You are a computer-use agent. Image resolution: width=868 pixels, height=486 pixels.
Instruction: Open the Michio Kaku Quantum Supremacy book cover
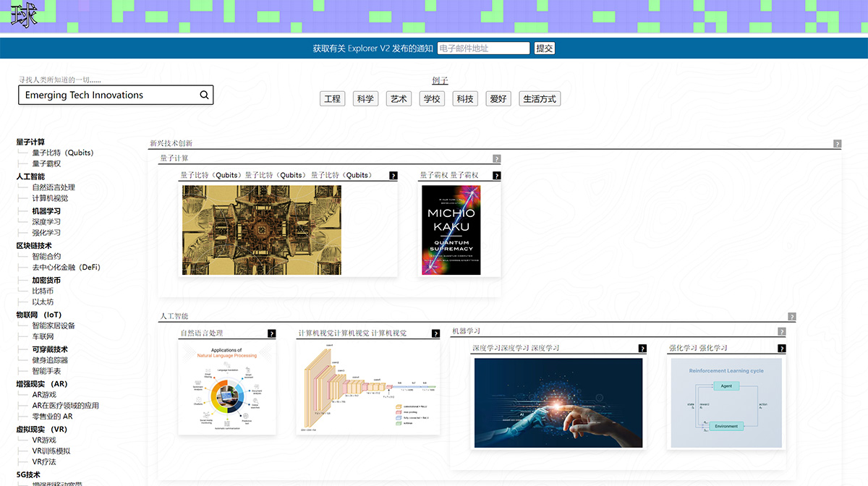451,230
